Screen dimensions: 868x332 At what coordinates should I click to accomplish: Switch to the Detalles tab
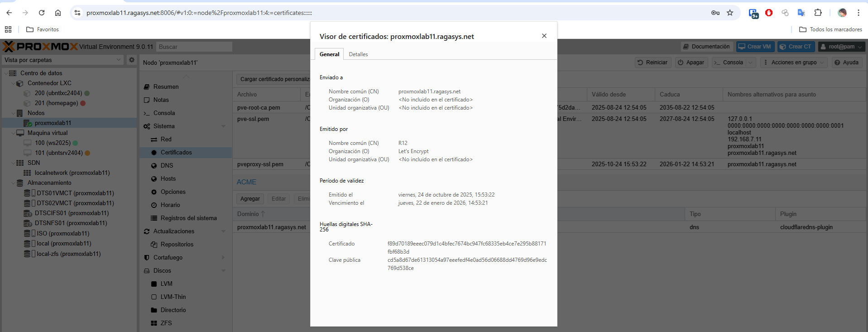pyautogui.click(x=358, y=54)
